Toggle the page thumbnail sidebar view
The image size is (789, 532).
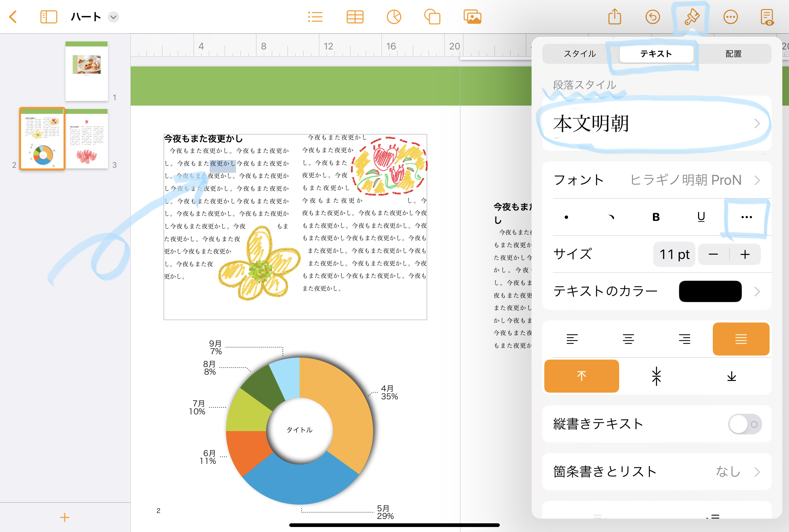(48, 17)
